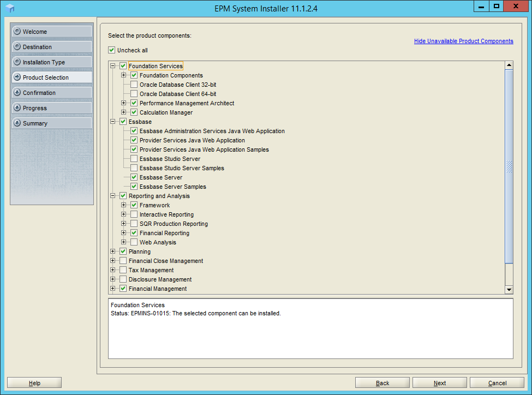
Task: Uncheck Foundation Components checkbox
Action: [134, 75]
